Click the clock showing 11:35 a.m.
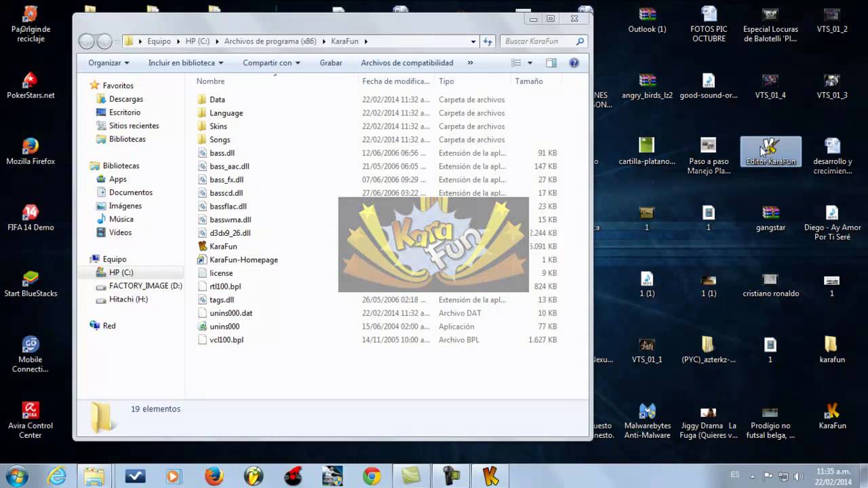 click(835, 470)
